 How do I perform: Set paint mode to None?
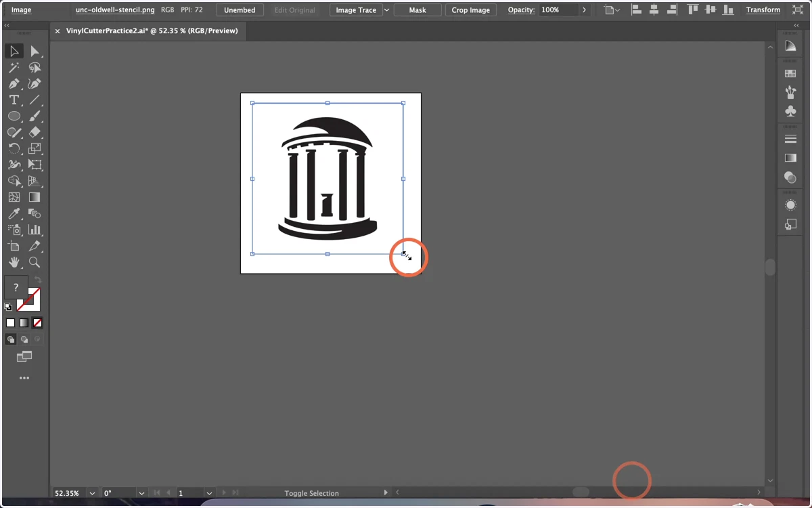[37, 323]
